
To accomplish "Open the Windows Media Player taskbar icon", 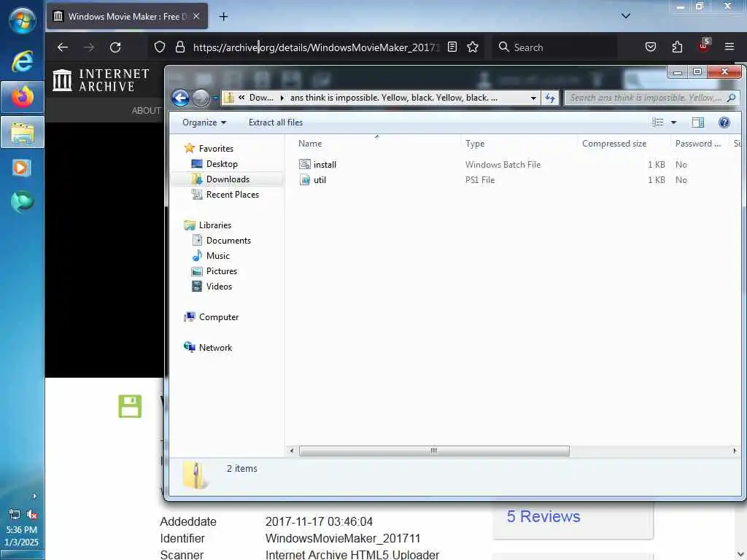I will point(21,167).
